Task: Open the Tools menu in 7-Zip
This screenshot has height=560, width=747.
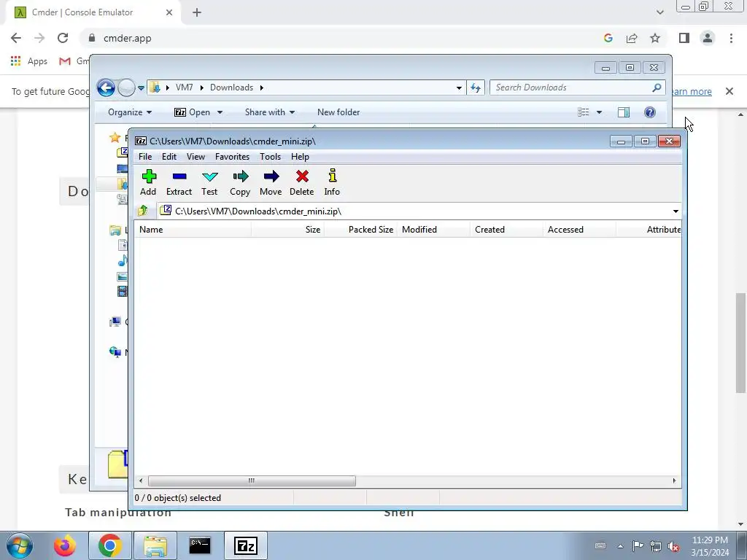Action: pyautogui.click(x=270, y=157)
